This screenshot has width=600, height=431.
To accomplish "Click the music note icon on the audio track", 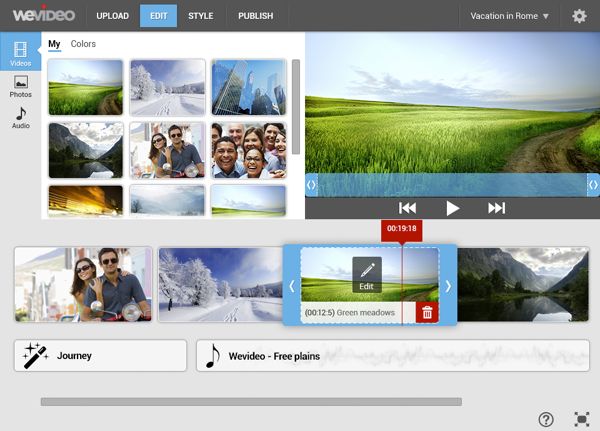I will (x=213, y=356).
